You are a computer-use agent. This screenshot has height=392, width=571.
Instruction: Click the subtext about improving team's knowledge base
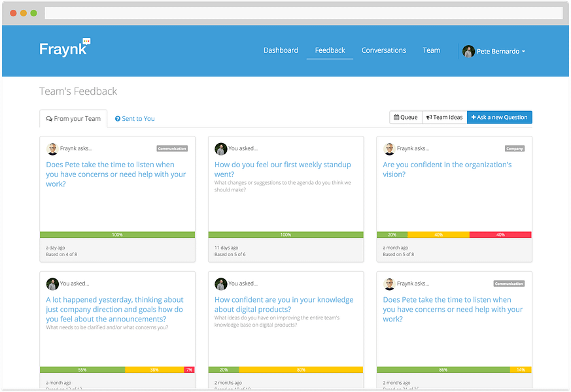pos(277,321)
